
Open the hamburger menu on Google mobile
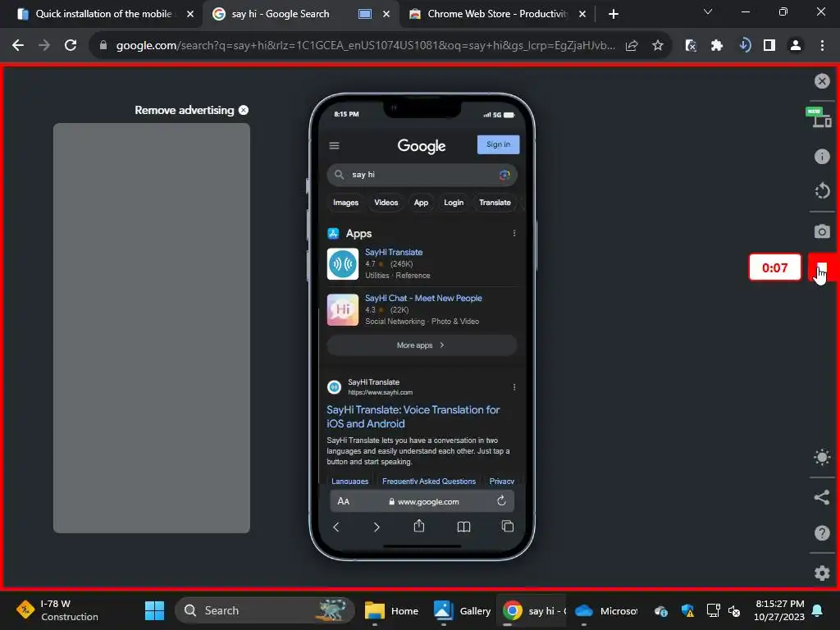click(x=335, y=146)
